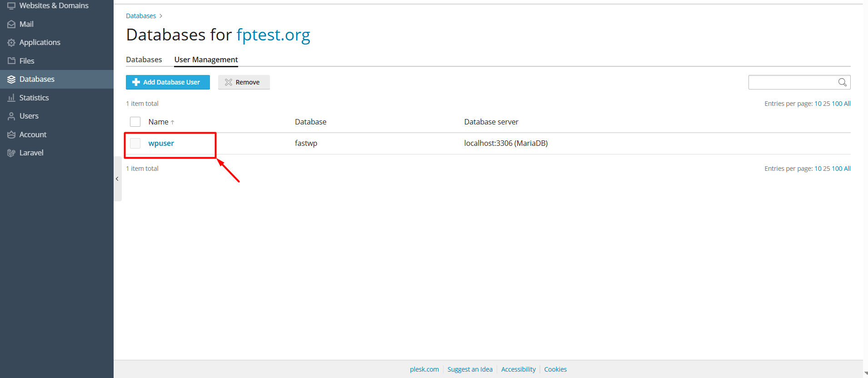Viewport: 868px width, 378px height.
Task: Click the localhost:3306 (MariaDB) cell
Action: tap(506, 143)
